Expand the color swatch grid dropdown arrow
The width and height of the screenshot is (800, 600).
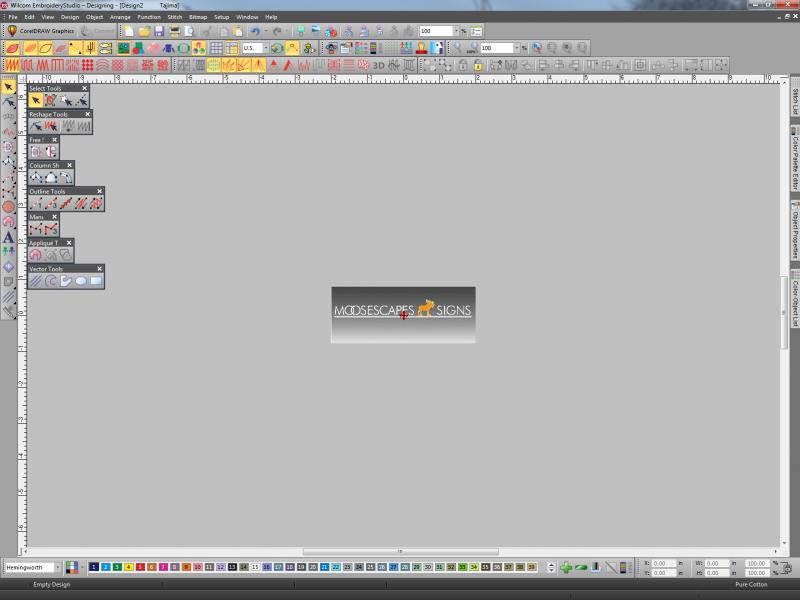coord(82,567)
